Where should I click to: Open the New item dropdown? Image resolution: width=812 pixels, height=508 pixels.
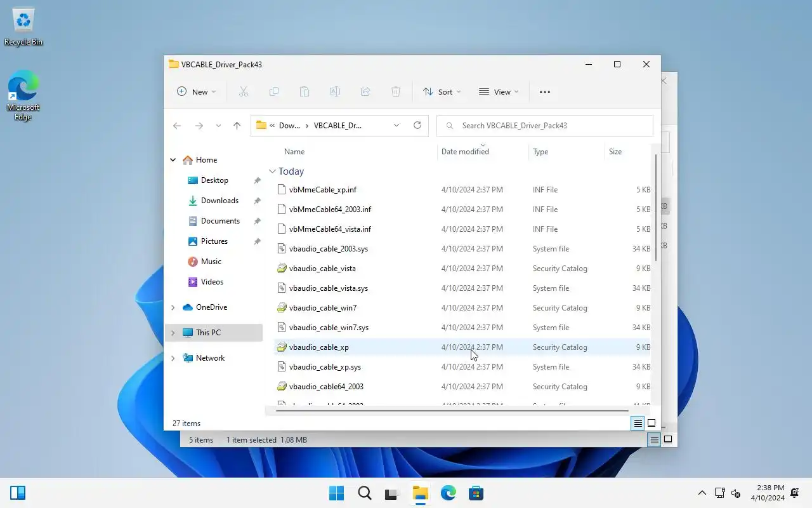tap(196, 91)
